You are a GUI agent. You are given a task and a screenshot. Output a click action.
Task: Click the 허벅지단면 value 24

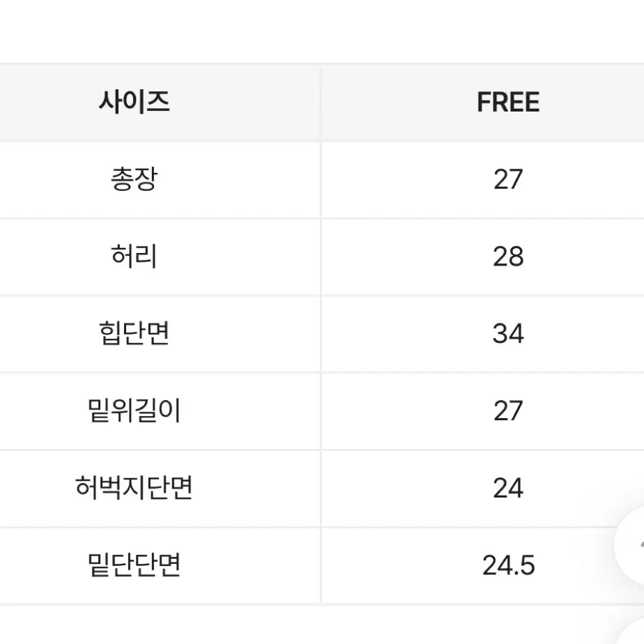(508, 488)
